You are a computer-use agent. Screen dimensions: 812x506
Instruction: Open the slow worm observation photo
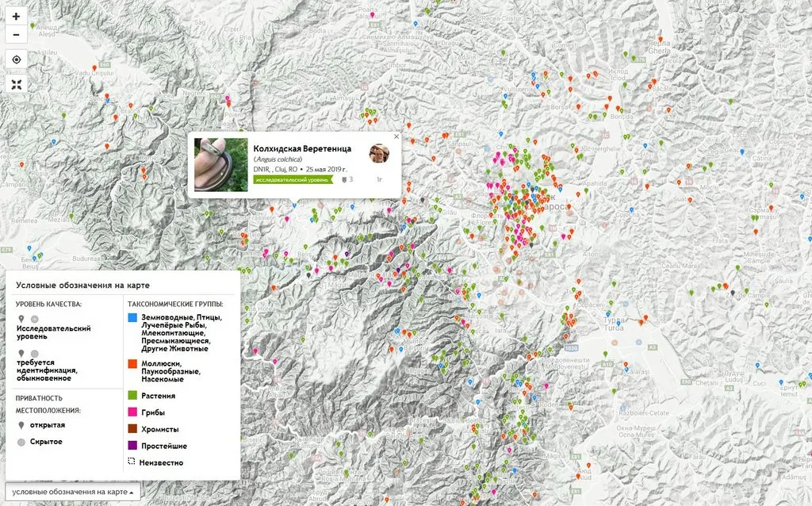pos(221,164)
